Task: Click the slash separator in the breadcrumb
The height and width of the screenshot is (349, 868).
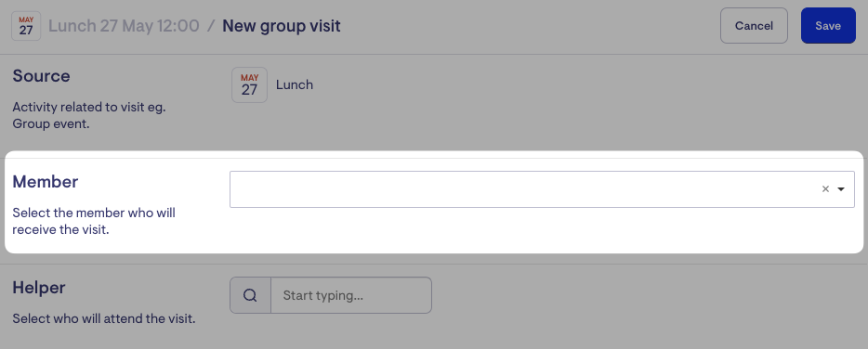Action: coord(211,25)
